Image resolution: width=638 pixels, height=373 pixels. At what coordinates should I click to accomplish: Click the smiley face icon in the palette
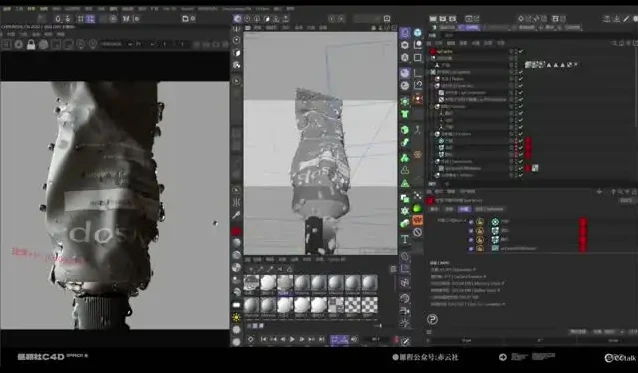(x=405, y=86)
